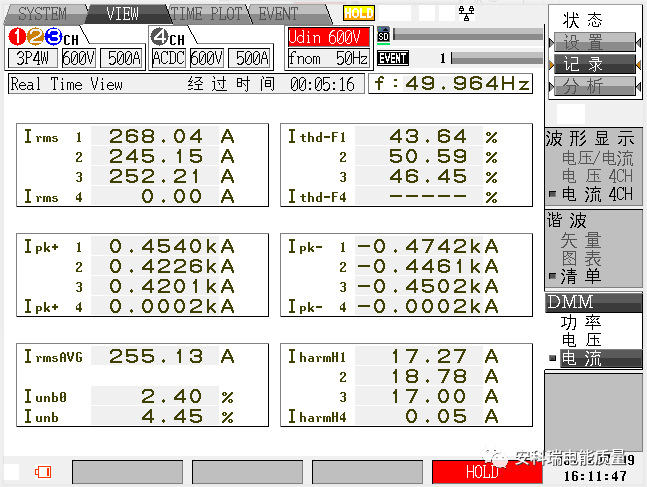Click the 谐波 section header
The height and width of the screenshot is (487, 647).
point(567,220)
